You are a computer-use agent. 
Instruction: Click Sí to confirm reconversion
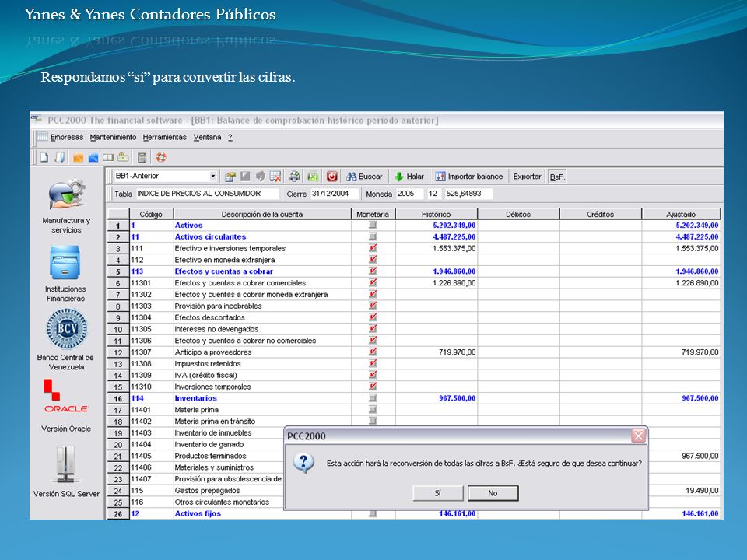click(x=438, y=493)
